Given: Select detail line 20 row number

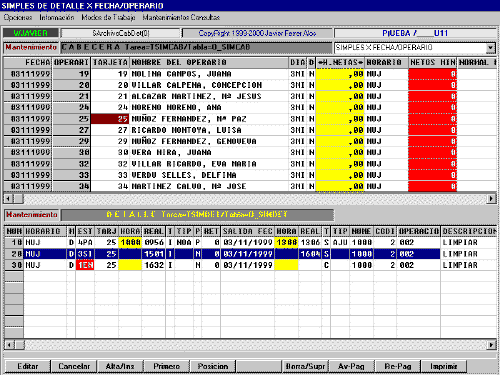Looking at the screenshot, I should coord(14,254).
